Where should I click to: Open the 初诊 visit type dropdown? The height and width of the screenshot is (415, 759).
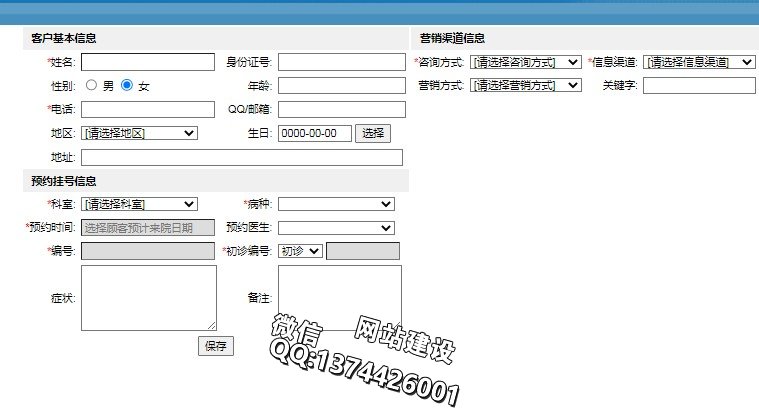pos(300,251)
